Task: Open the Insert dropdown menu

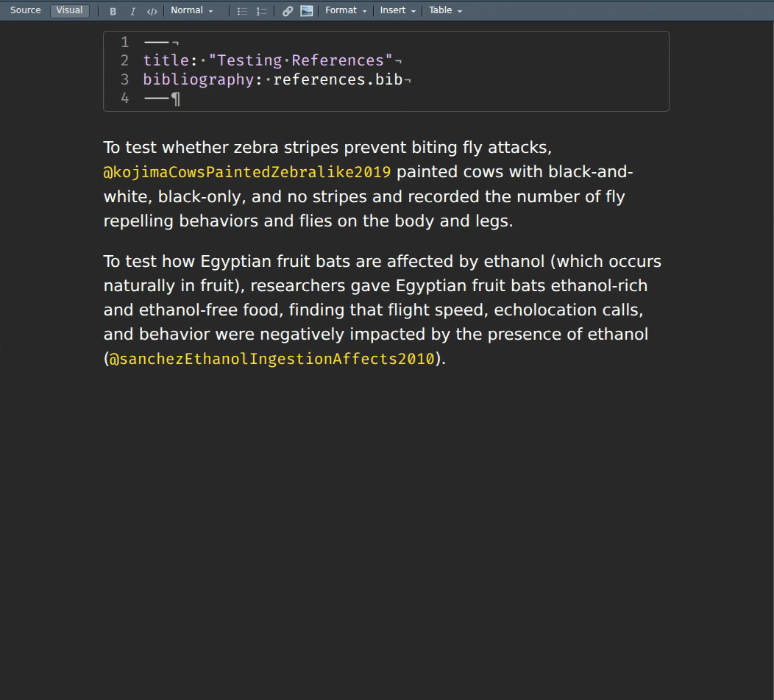Action: coord(395,10)
